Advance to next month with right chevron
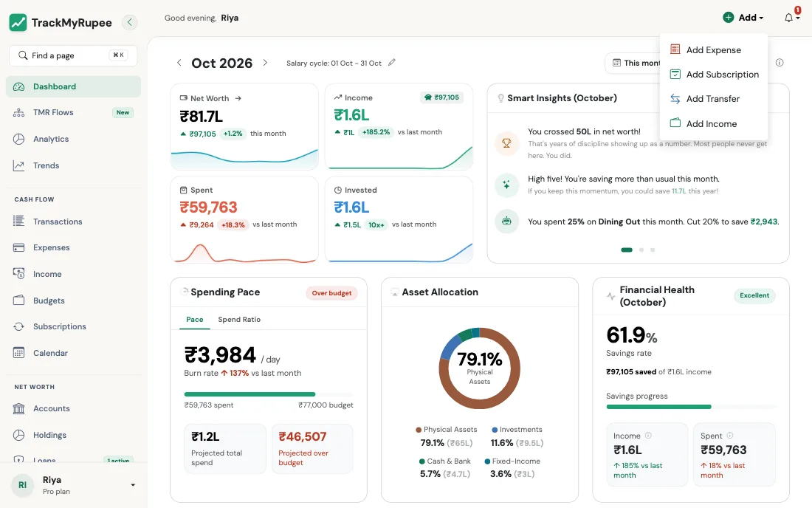This screenshot has height=508, width=812. 265,63
